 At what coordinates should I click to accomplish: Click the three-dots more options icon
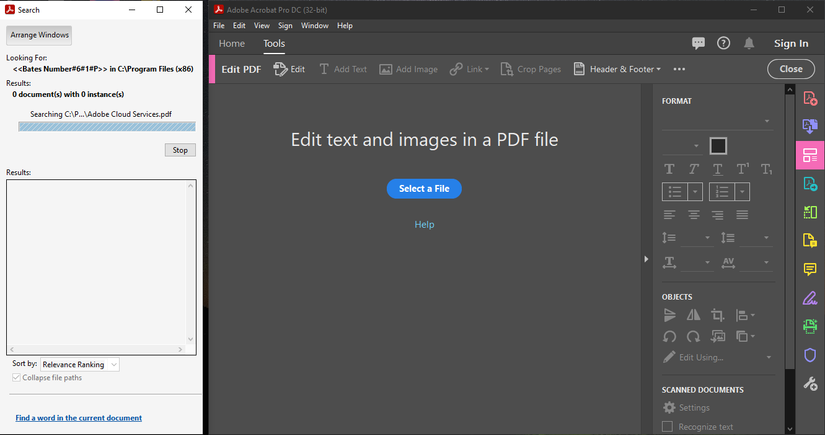click(680, 69)
